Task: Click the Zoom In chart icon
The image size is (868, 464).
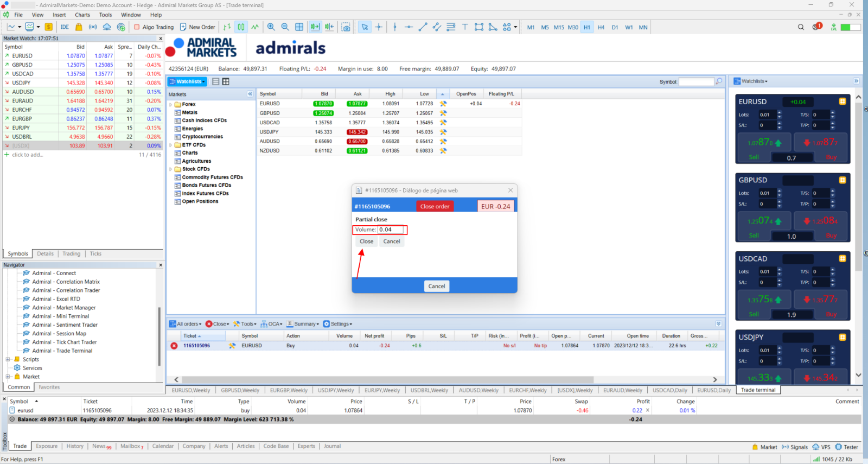Action: pos(271,27)
